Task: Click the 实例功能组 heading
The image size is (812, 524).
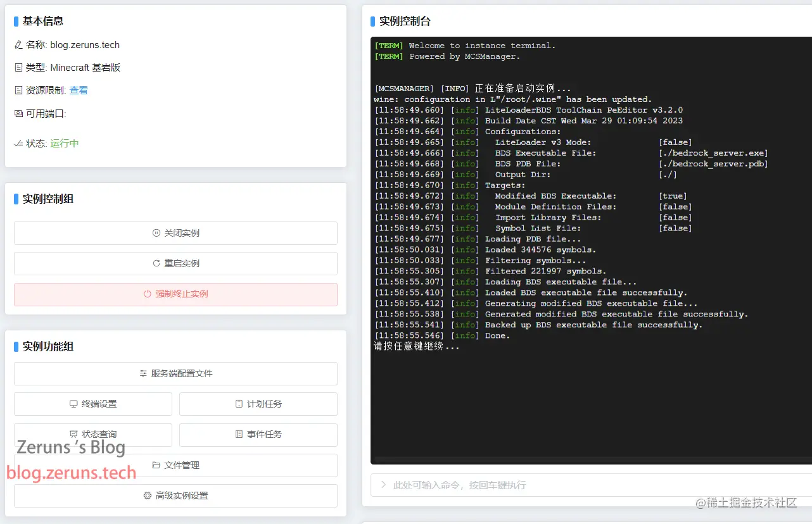Action: click(48, 346)
